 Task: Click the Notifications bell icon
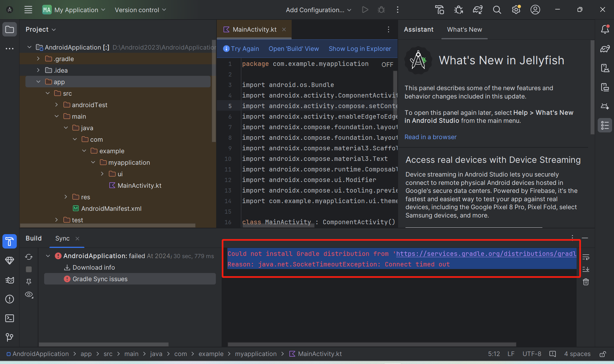(605, 29)
